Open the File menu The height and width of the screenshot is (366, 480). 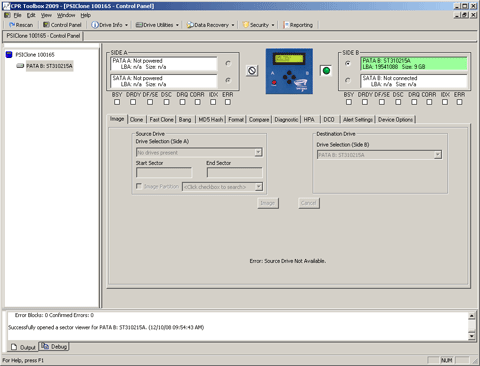click(17, 15)
